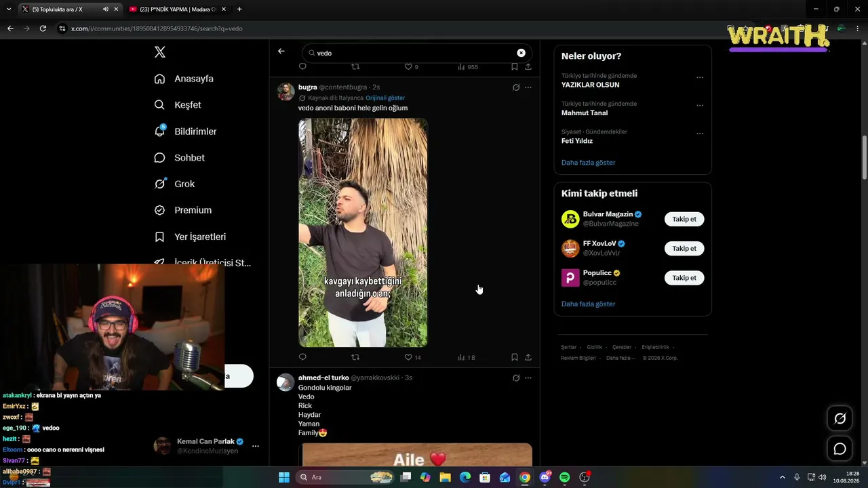Screen dimensions: 868x488
Task: Open the Mahmut Tanal trend
Action: 585,113
